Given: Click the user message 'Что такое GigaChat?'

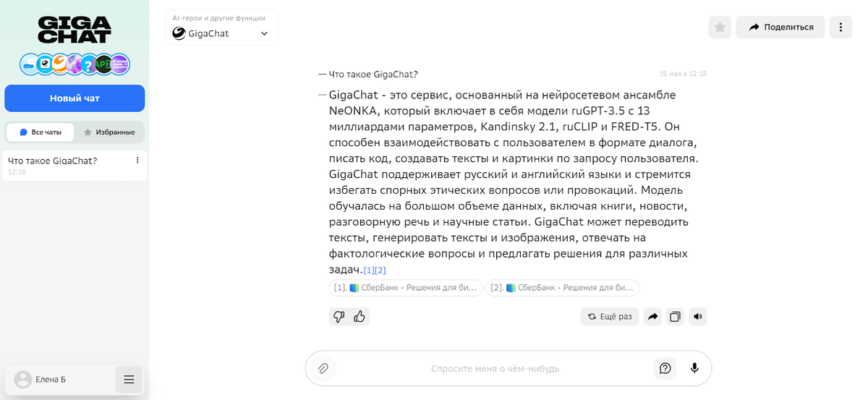Looking at the screenshot, I should click(373, 74).
